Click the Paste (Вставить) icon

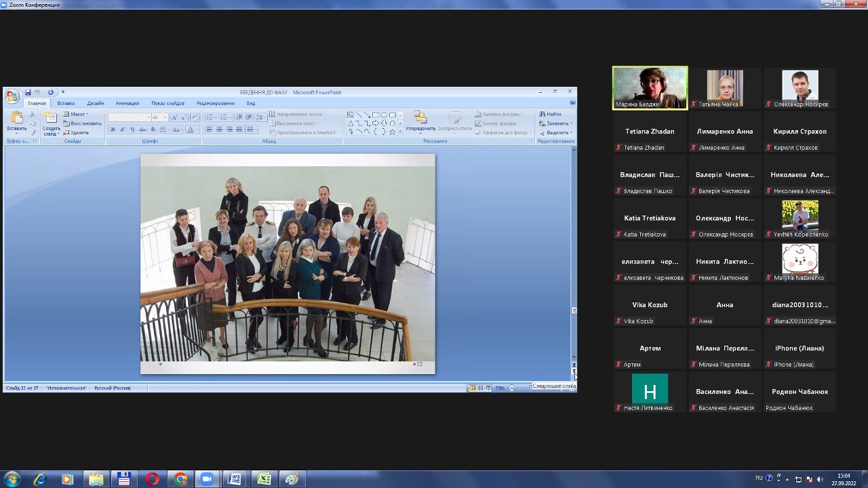coord(17,121)
